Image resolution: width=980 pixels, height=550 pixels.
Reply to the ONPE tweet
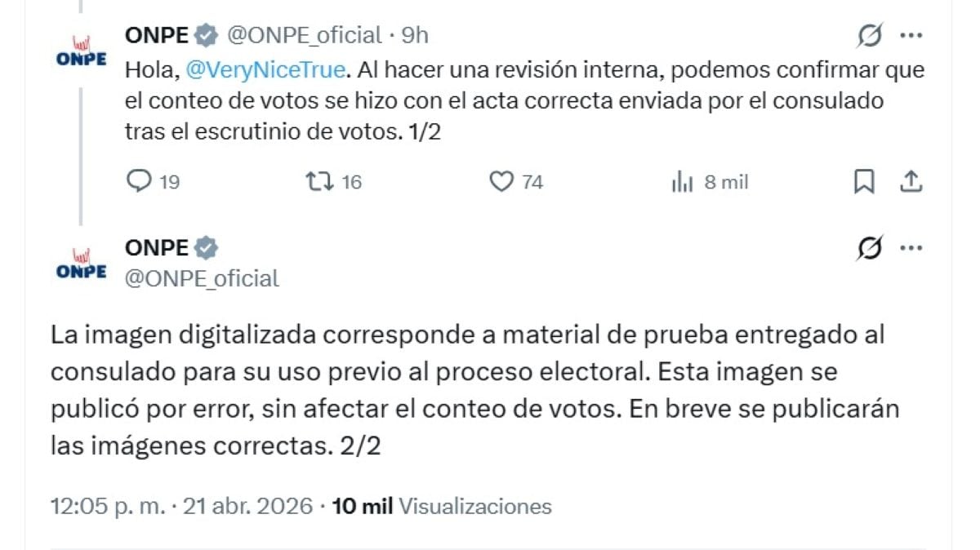click(x=140, y=182)
